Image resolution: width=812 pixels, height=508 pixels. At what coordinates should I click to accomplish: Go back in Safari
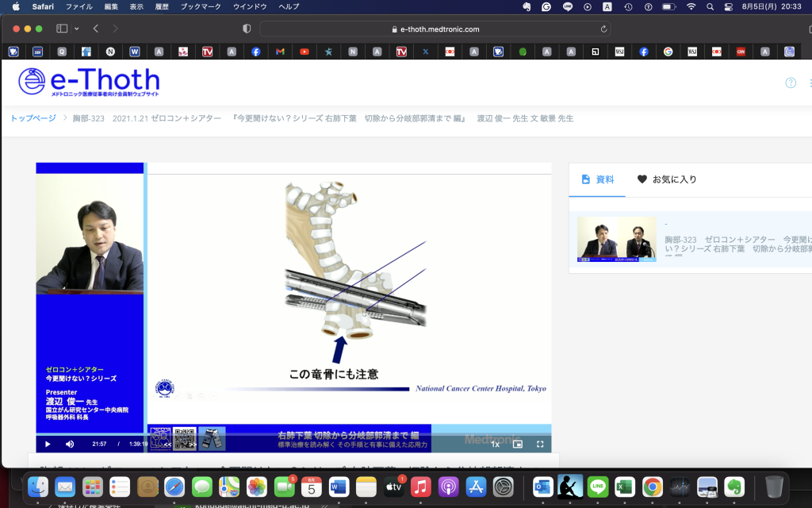pos(96,29)
